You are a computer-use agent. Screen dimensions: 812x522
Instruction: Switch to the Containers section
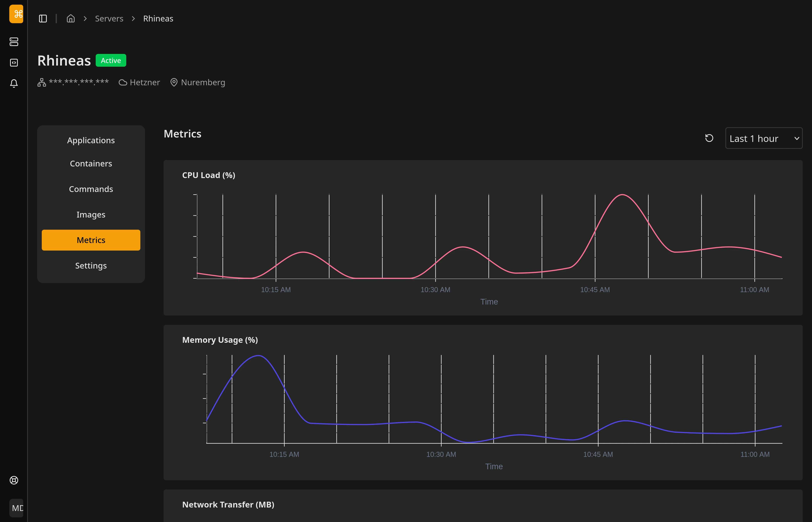91,163
